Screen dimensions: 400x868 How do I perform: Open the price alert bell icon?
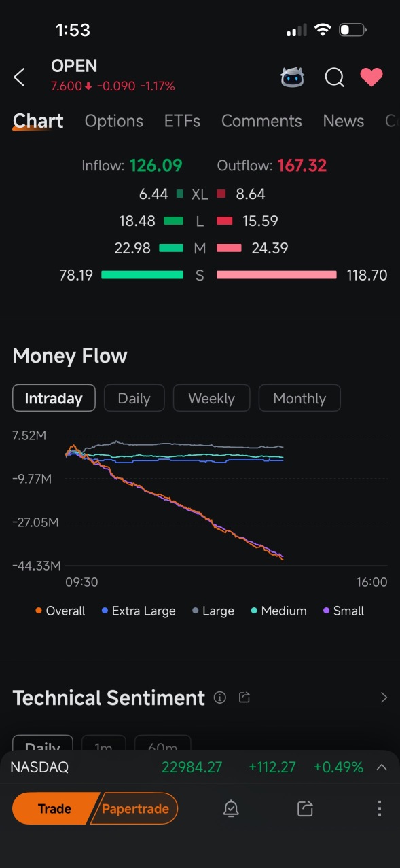click(231, 808)
